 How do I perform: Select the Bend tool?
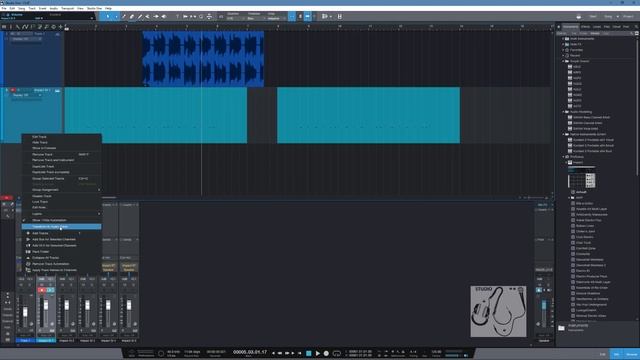(156, 16)
